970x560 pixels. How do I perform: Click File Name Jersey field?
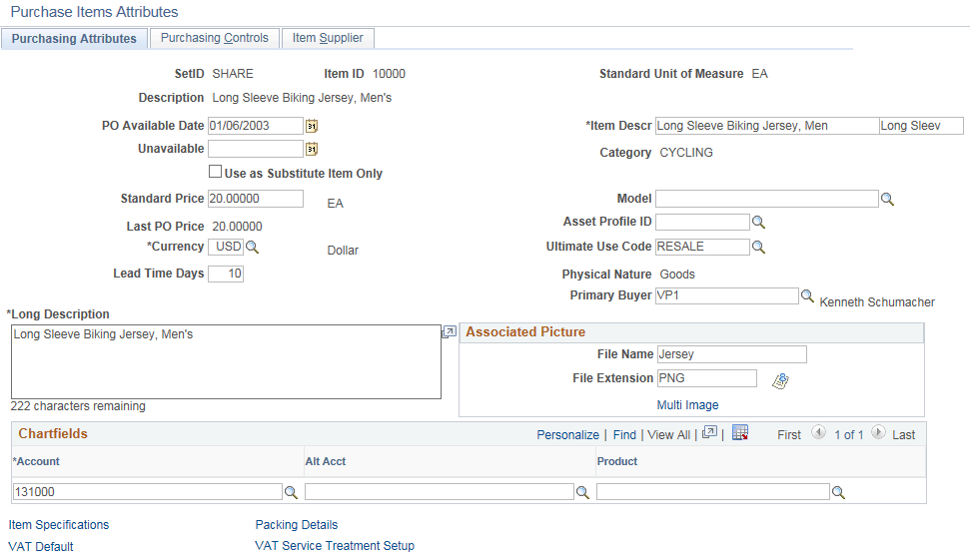click(732, 354)
